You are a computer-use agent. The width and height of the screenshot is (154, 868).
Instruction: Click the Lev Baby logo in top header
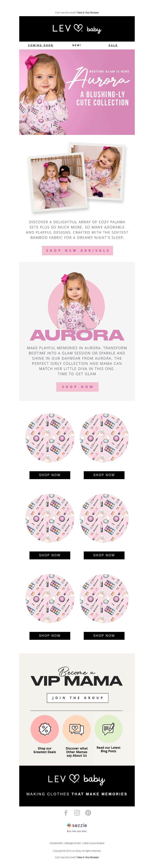pyautogui.click(x=77, y=29)
